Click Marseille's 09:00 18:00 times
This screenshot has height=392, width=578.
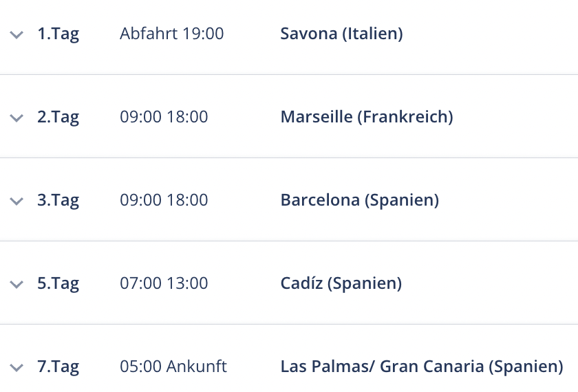[x=164, y=117]
